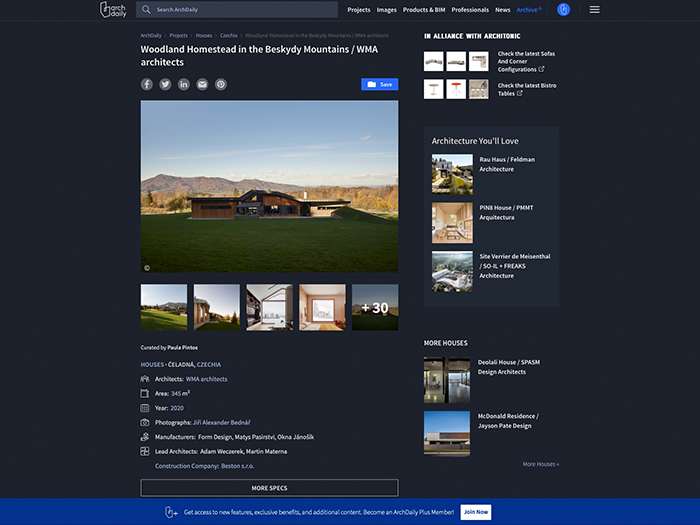Share the article on Pinterest
Image resolution: width=700 pixels, height=525 pixels.
coord(221,84)
